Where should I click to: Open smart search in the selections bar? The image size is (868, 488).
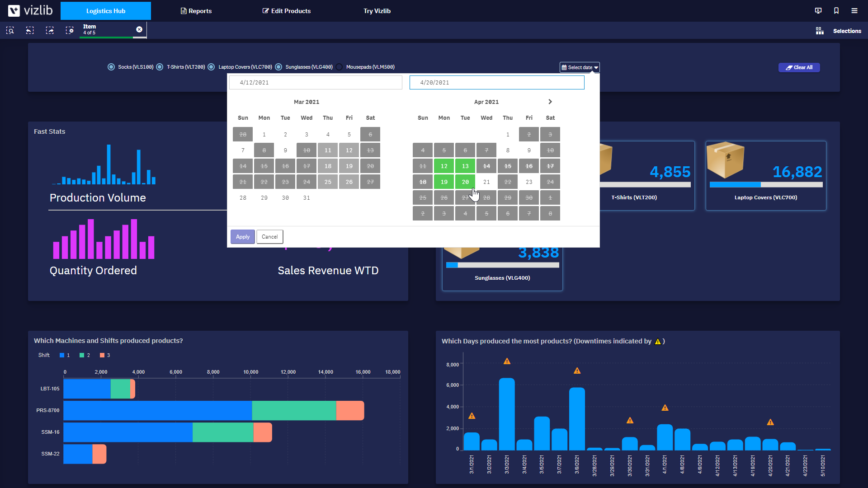tap(10, 30)
